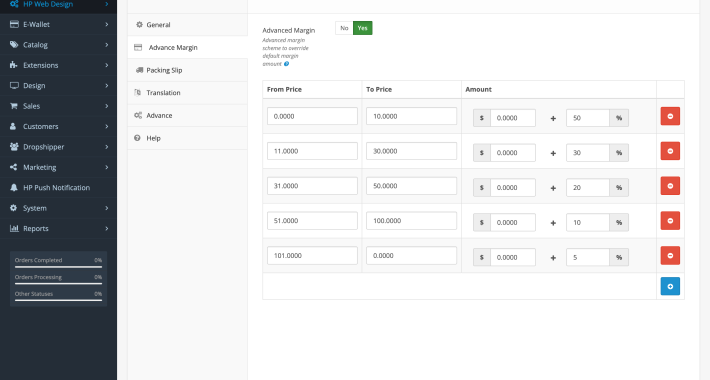Open the Help tab
The height and width of the screenshot is (380, 710).
point(187,138)
